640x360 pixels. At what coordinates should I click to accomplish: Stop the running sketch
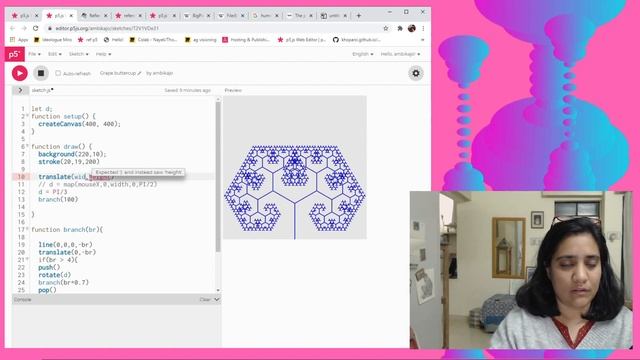41,73
